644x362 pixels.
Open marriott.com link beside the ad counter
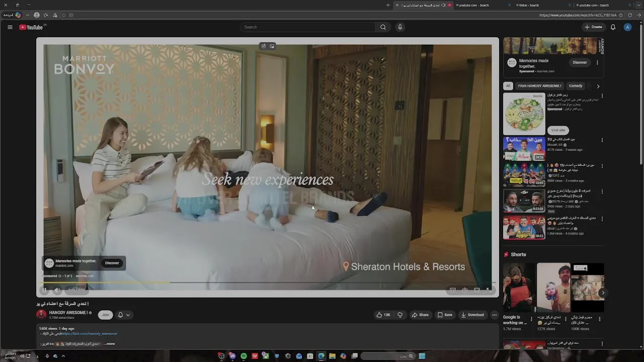pos(85,276)
